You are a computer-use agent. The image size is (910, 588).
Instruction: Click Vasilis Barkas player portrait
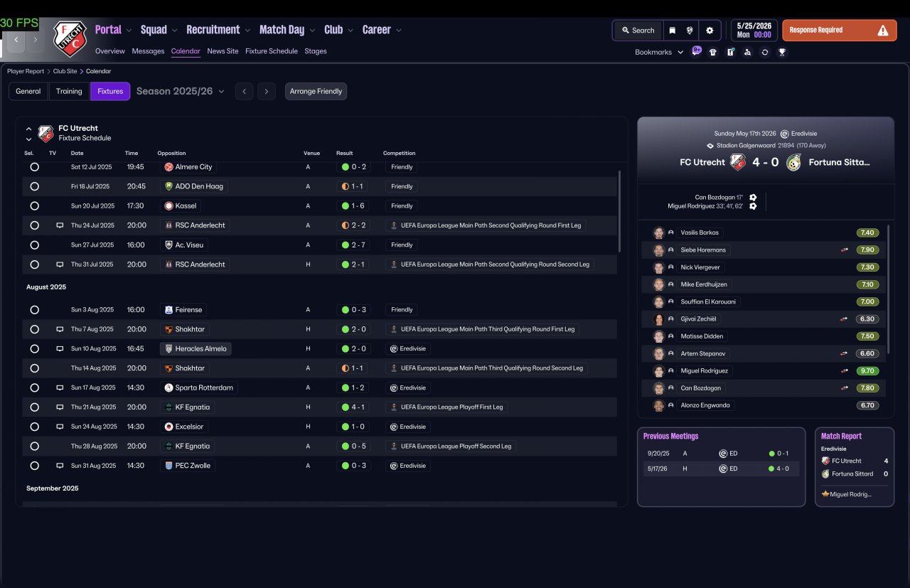(x=658, y=232)
